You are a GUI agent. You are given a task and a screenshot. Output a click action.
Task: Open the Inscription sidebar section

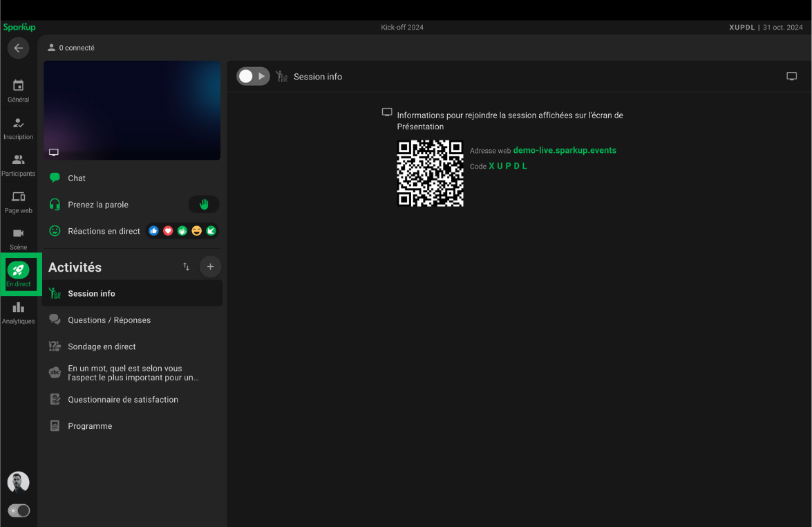tap(18, 128)
